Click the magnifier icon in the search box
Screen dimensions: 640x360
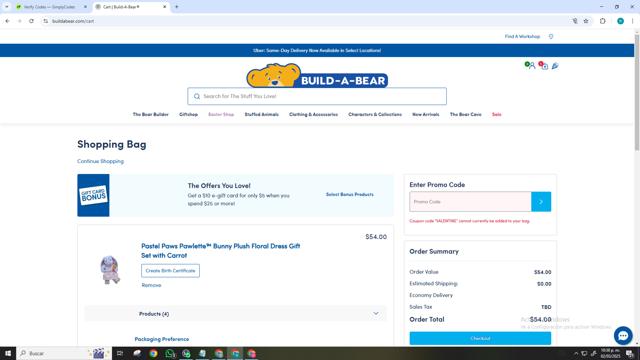(197, 96)
